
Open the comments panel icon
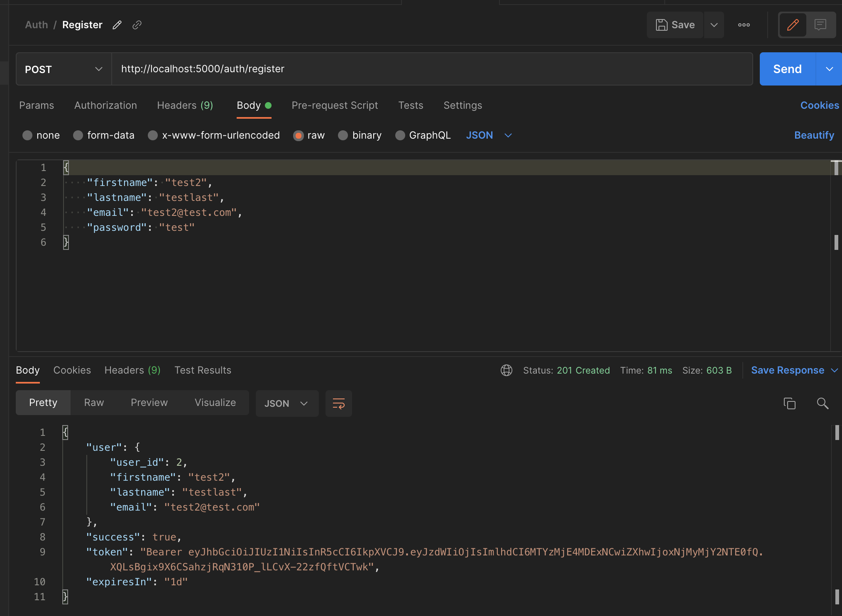[x=820, y=25]
